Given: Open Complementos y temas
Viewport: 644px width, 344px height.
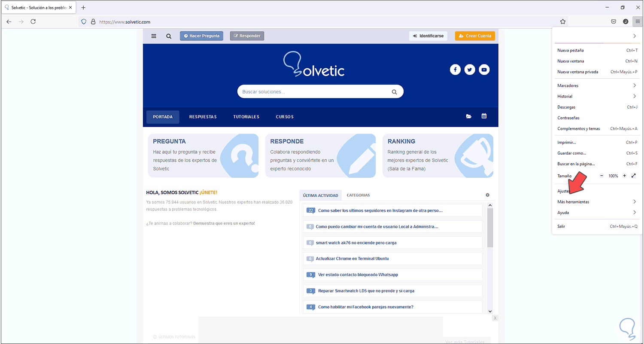Looking at the screenshot, I should 597,128.
